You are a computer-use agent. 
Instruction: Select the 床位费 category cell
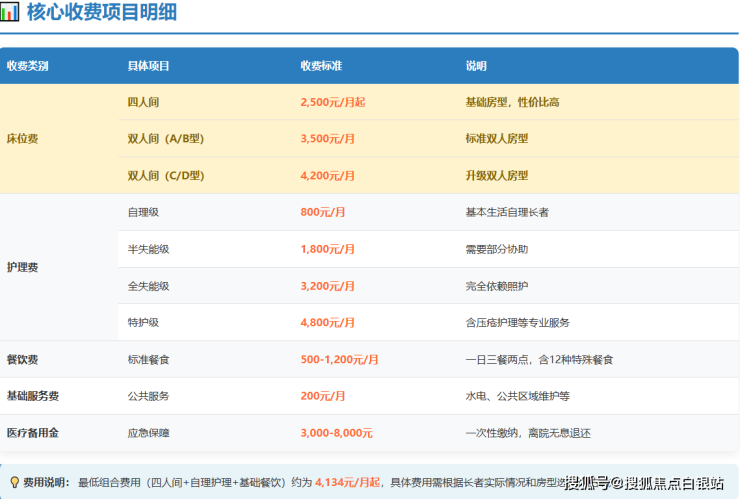point(23,139)
